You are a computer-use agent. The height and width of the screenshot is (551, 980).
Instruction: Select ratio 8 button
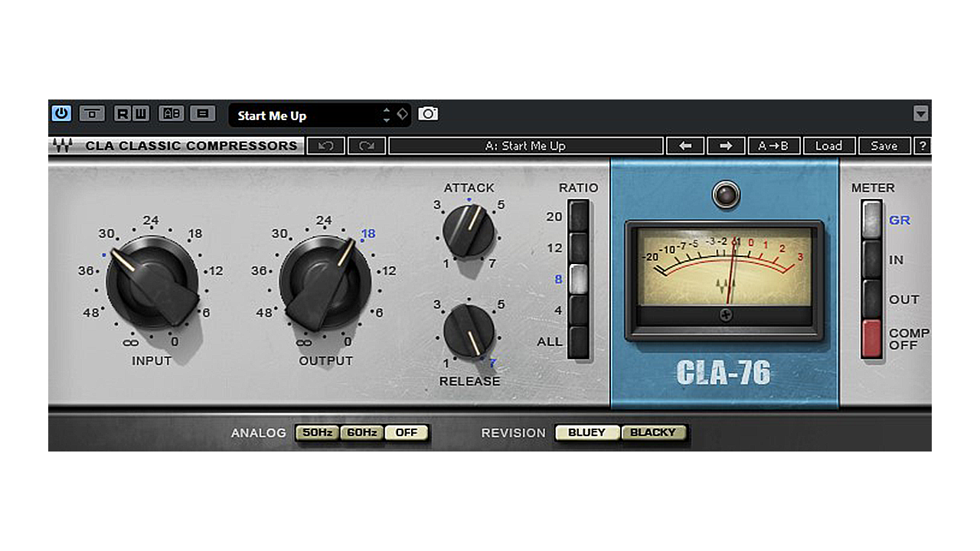tap(579, 279)
